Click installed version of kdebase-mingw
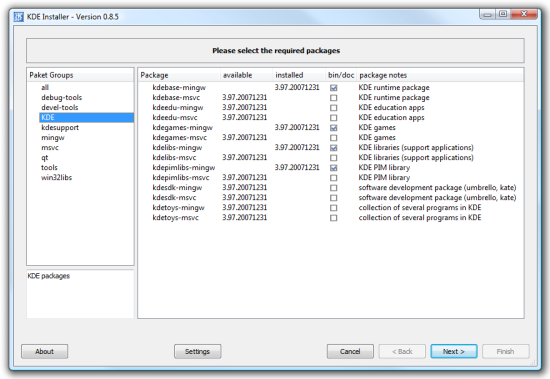The image size is (550, 379). click(297, 87)
